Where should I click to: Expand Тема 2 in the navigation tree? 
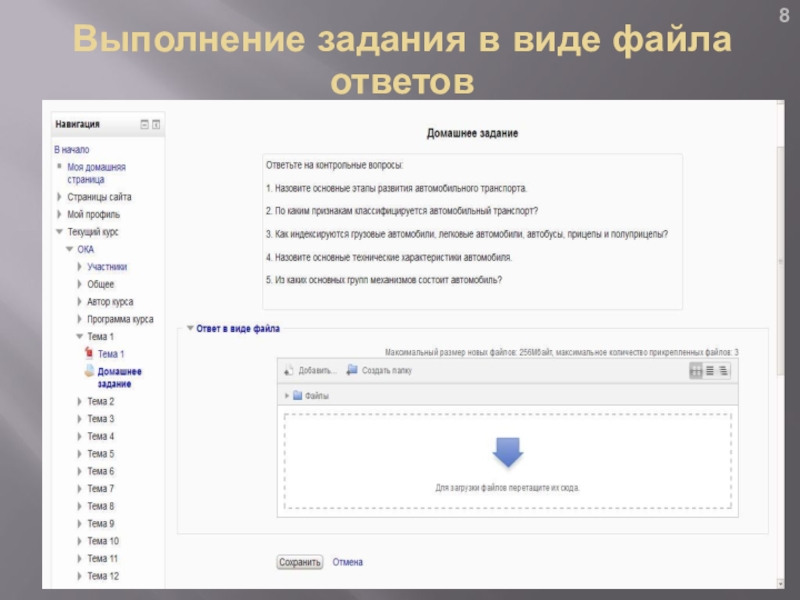tap(80, 402)
